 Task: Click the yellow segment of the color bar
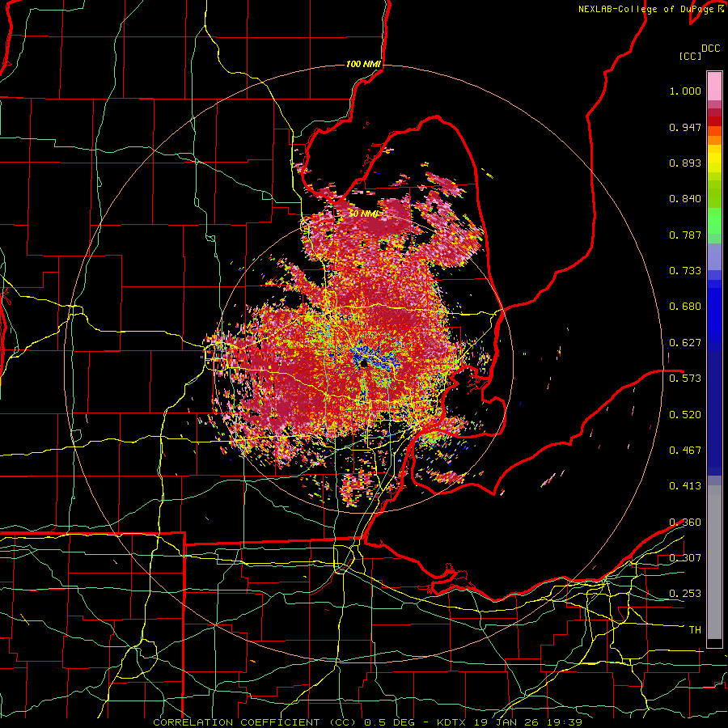(x=714, y=159)
